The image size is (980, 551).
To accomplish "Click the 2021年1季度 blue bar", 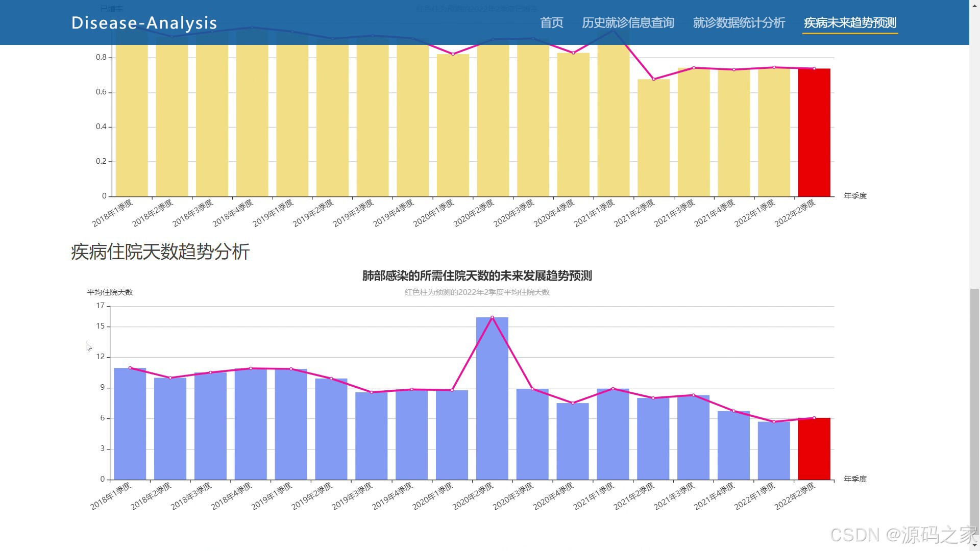I will tap(612, 434).
